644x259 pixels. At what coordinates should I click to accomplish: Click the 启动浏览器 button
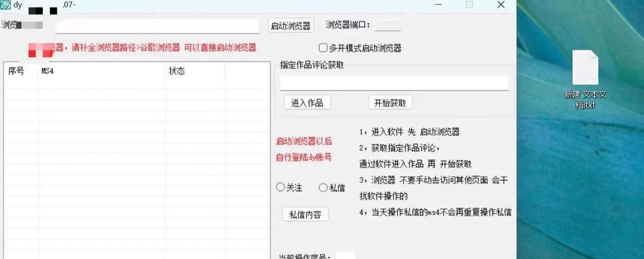click(291, 26)
